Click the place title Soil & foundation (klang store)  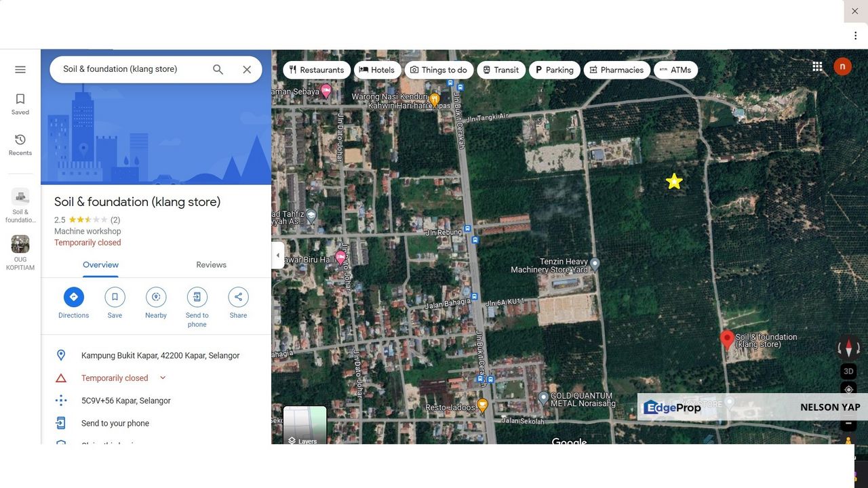tap(137, 202)
